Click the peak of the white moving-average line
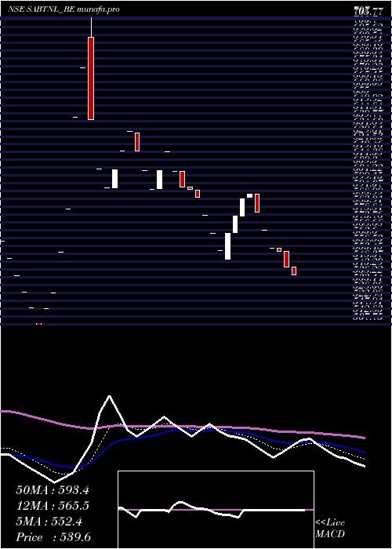Image resolution: width=392 pixels, height=549 pixels. pyautogui.click(x=110, y=396)
